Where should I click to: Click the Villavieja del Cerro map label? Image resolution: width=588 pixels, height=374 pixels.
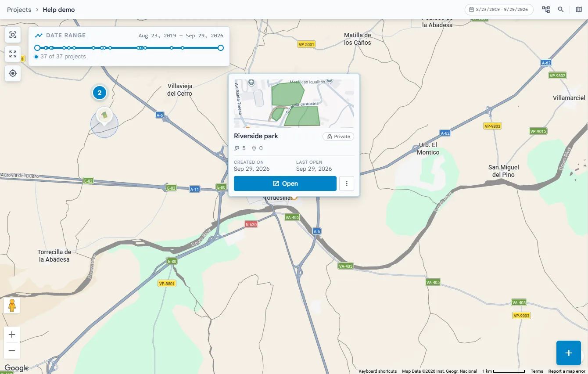click(x=179, y=90)
